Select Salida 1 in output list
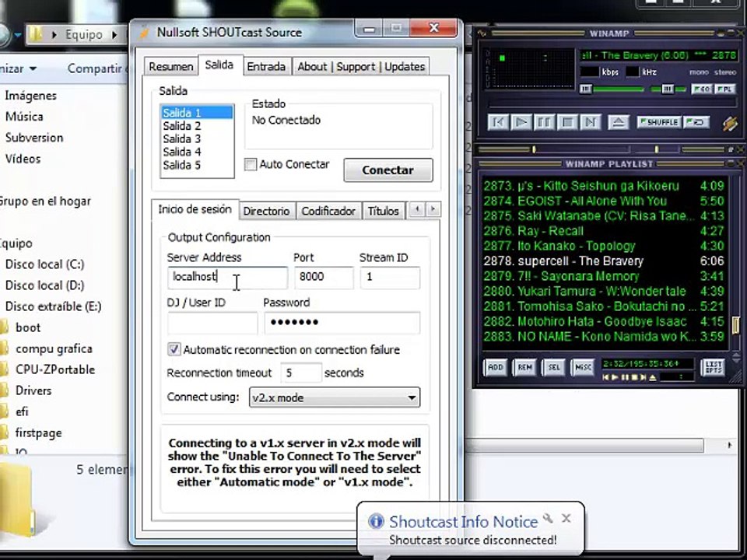Viewport: 747px width, 560px height. point(197,113)
